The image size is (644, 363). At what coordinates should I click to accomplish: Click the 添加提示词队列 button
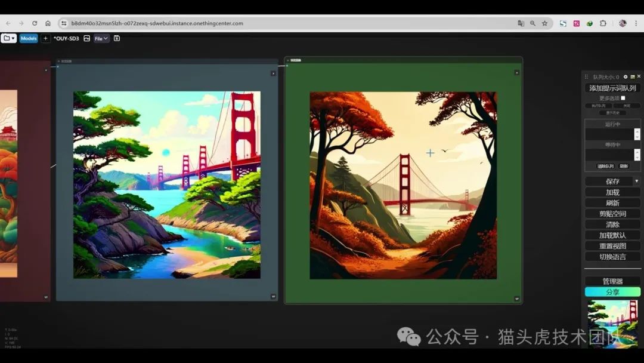612,88
